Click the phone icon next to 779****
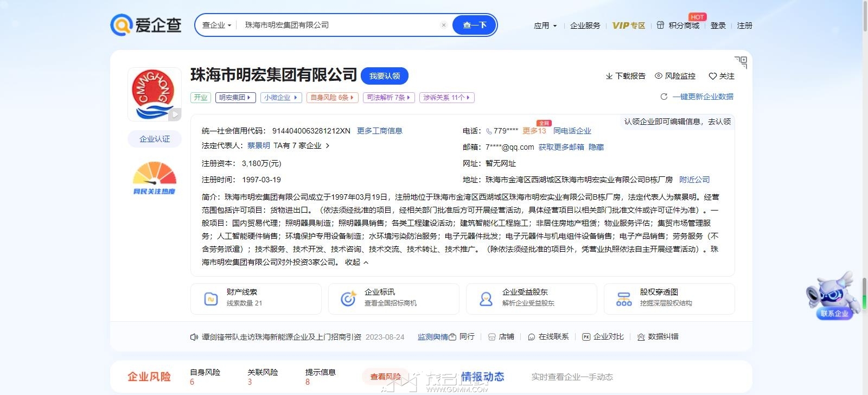The width and height of the screenshot is (868, 395). click(x=489, y=131)
